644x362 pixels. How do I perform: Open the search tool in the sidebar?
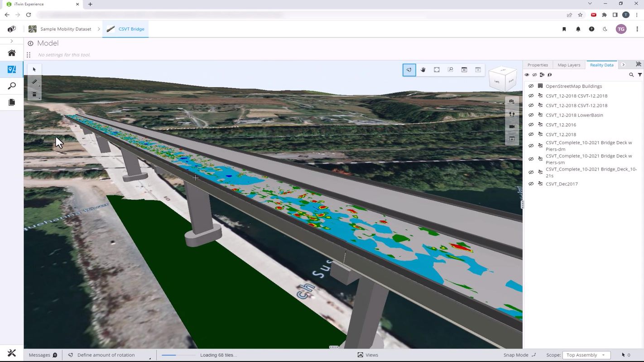click(11, 86)
